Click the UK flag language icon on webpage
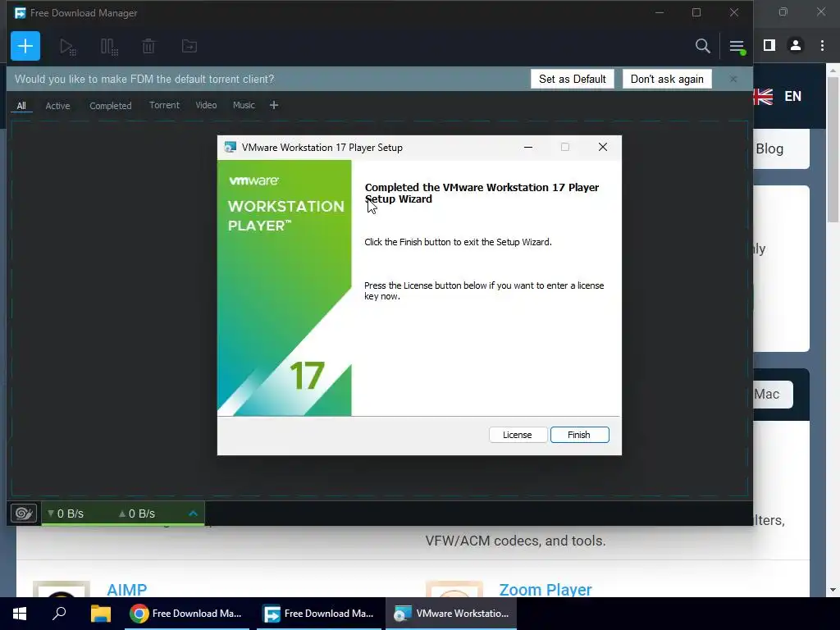 (x=763, y=97)
